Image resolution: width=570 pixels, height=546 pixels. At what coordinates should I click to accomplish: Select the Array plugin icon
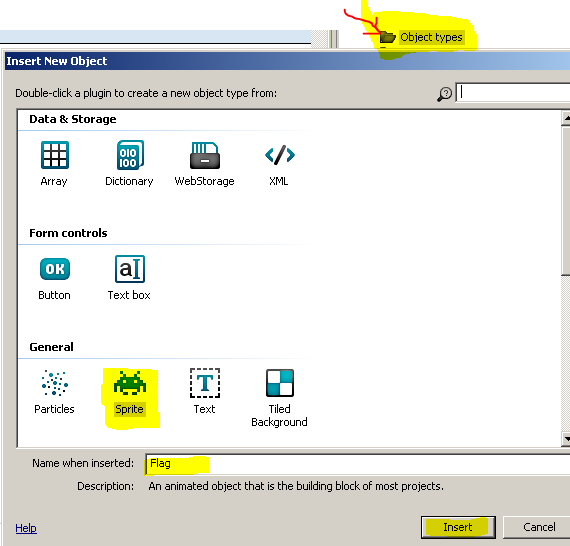[x=55, y=155]
